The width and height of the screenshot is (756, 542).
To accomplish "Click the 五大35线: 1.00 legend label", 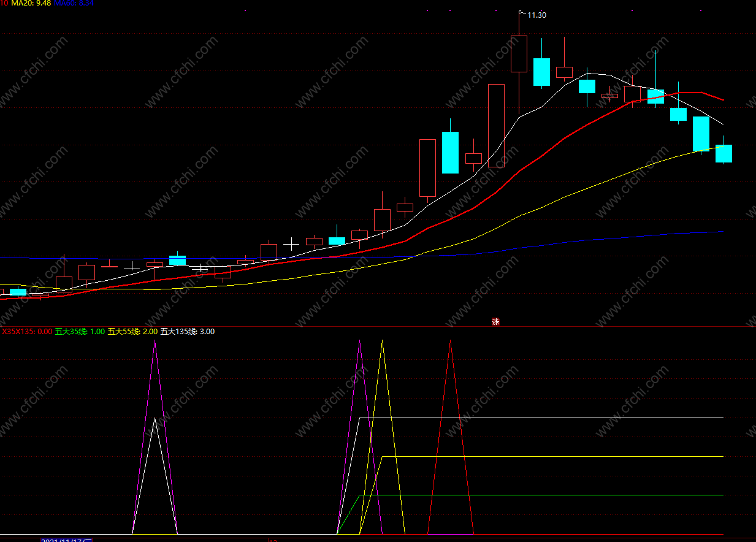I will click(x=80, y=331).
